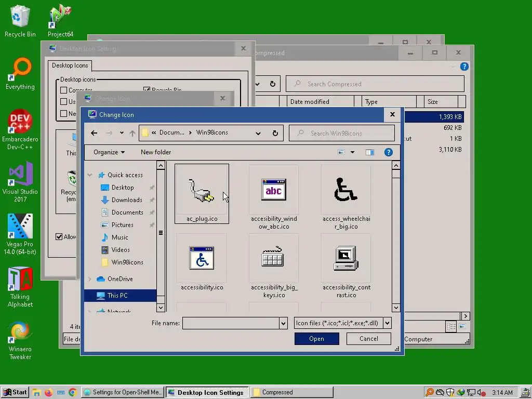Sort by Type column in Compressed window

(x=389, y=102)
